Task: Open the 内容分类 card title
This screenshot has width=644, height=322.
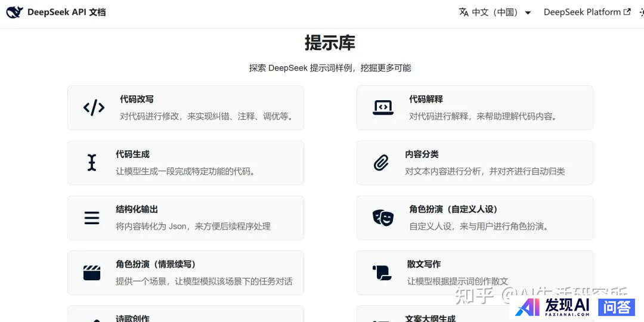Action: pyautogui.click(x=422, y=154)
